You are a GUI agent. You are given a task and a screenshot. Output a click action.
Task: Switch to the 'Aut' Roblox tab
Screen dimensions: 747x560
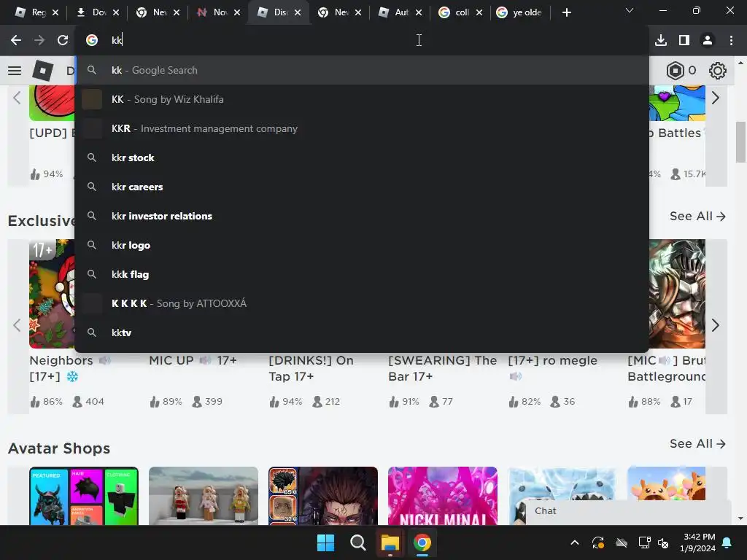395,13
